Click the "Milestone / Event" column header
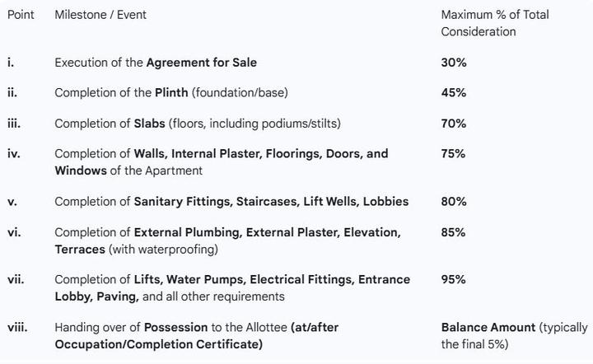This screenshot has height=364, width=593. (x=100, y=15)
